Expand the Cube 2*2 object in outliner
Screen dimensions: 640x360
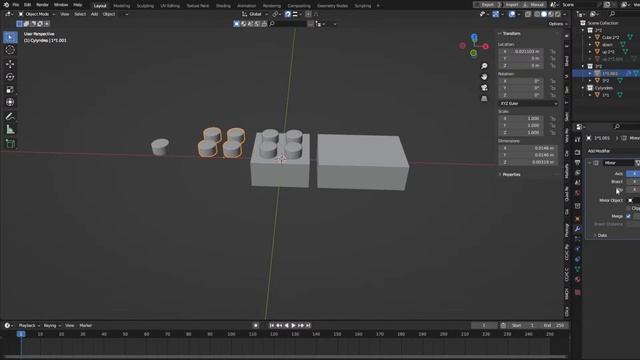point(590,38)
